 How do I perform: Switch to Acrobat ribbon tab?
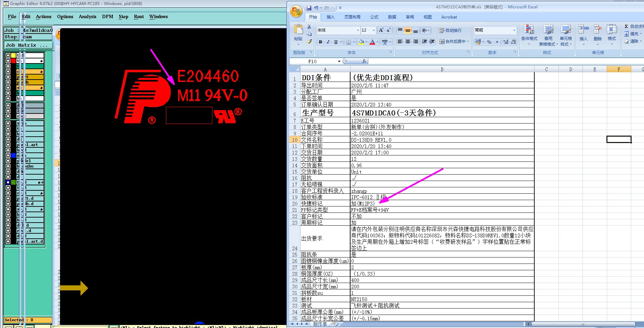449,17
